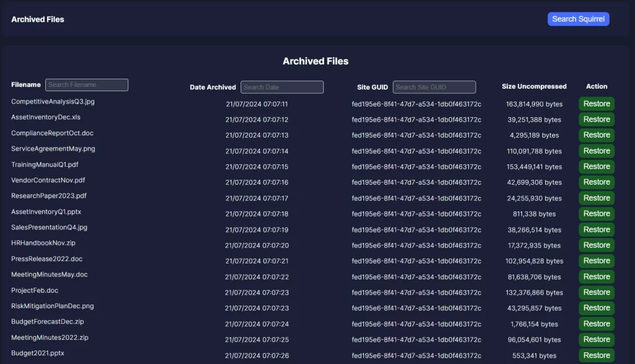The width and height of the screenshot is (635, 364).
Task: Restore the AssetInventoryDec.xls file
Action: point(597,120)
